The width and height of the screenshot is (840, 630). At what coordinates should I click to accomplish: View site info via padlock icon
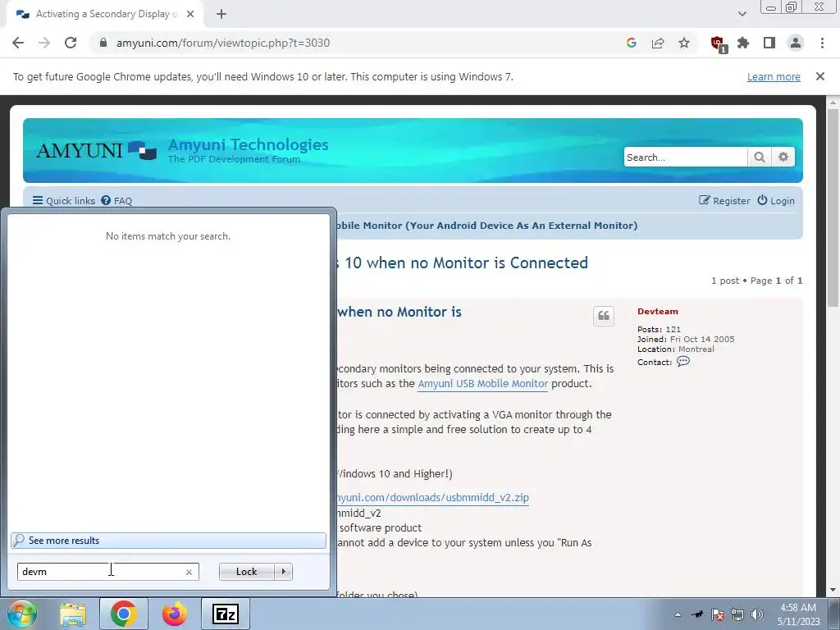103,43
